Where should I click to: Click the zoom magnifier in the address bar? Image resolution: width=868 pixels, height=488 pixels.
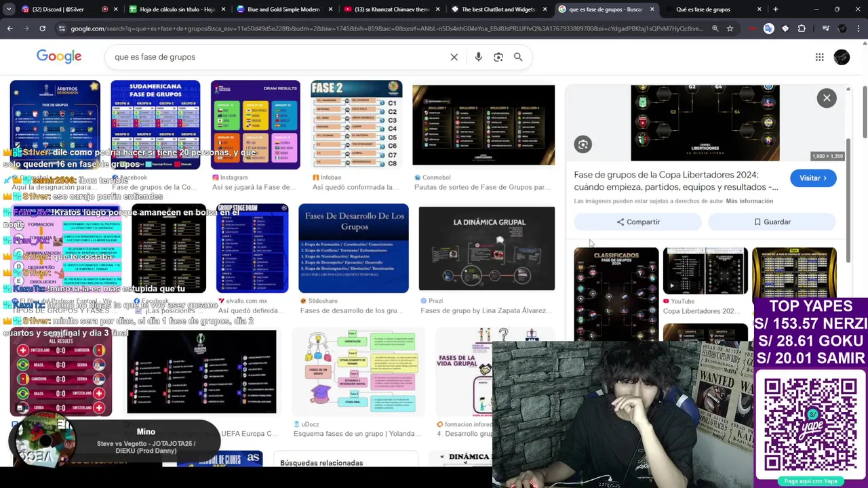click(715, 28)
